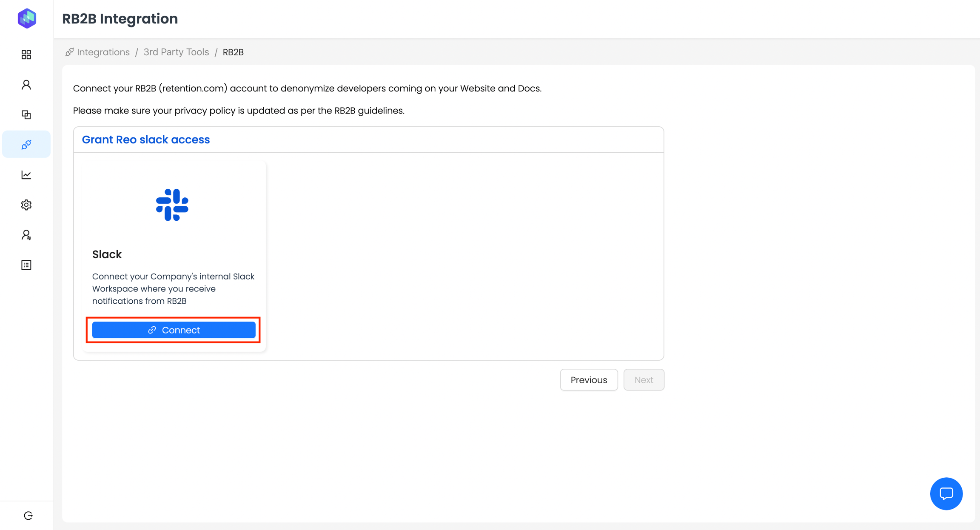Open the user-with-lines icon in the sidebar
This screenshot has height=530, width=980.
tap(26, 235)
